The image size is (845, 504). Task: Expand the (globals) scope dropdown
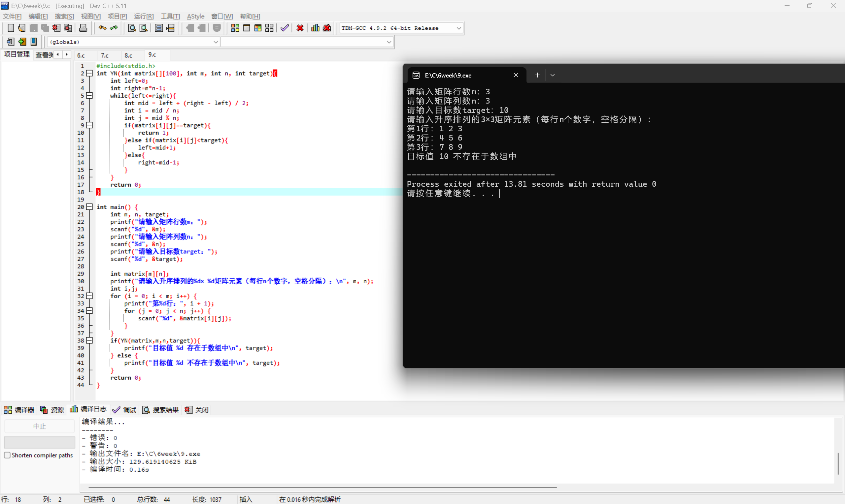click(216, 42)
